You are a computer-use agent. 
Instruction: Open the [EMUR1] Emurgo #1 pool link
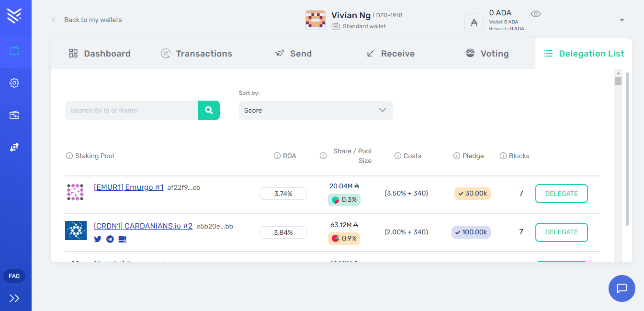pyautogui.click(x=129, y=187)
